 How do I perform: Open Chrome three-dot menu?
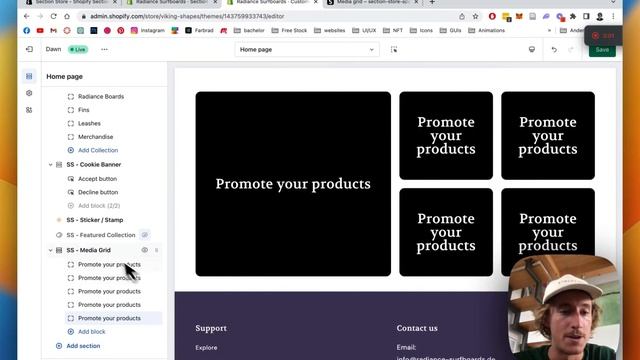point(613,16)
